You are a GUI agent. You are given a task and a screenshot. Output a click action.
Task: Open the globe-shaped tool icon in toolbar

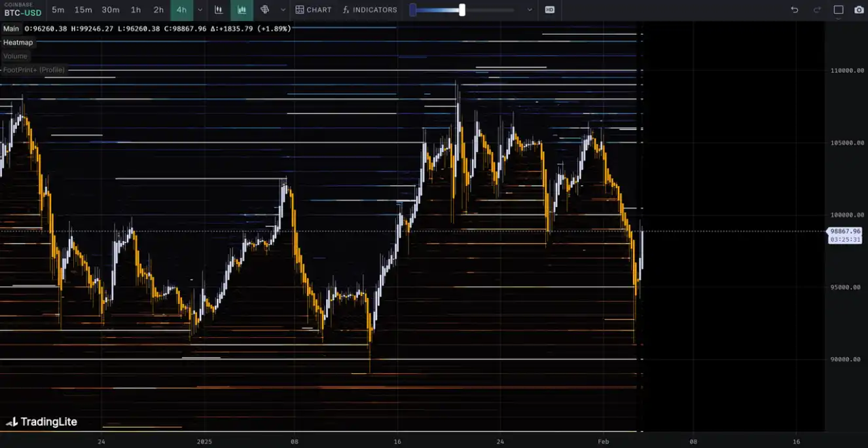(265, 10)
